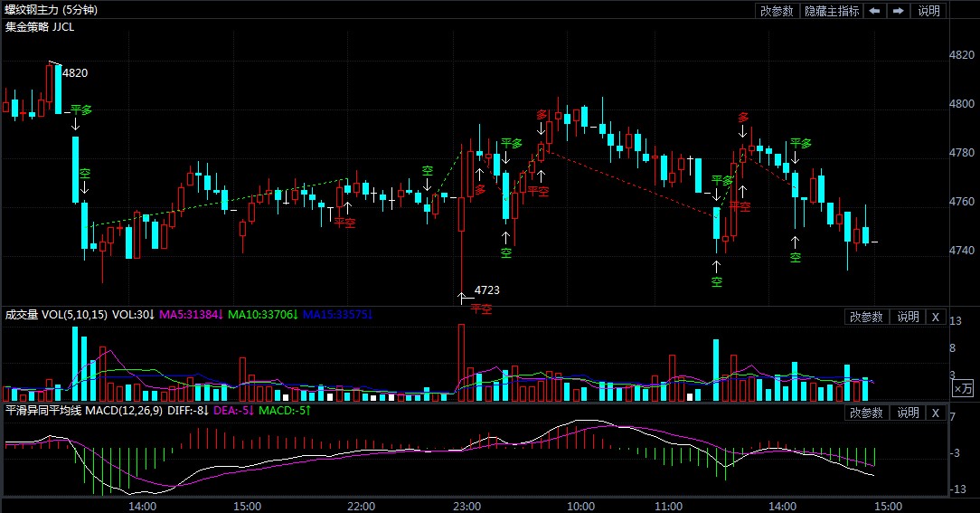Image resolution: width=980 pixels, height=513 pixels.
Task: Click the VOL:30 value label
Action: pyautogui.click(x=133, y=314)
